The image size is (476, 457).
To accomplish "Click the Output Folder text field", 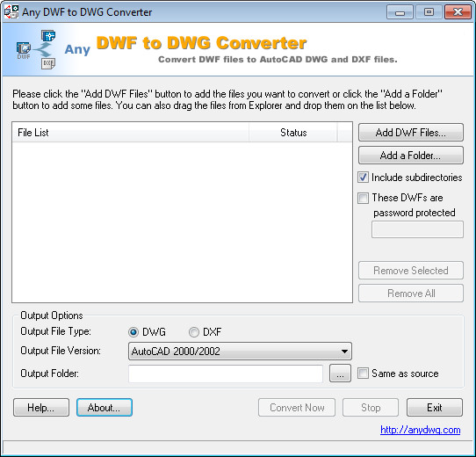I will pos(226,374).
